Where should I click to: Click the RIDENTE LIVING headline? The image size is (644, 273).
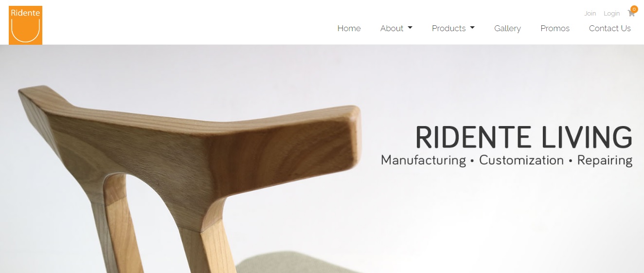(x=524, y=137)
